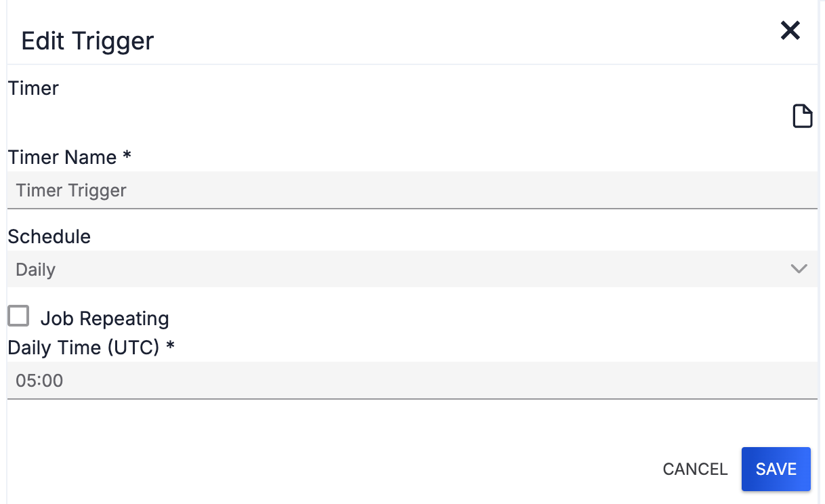Click the chevron to change Daily schedule
The width and height of the screenshot is (825, 504).
pyautogui.click(x=799, y=269)
